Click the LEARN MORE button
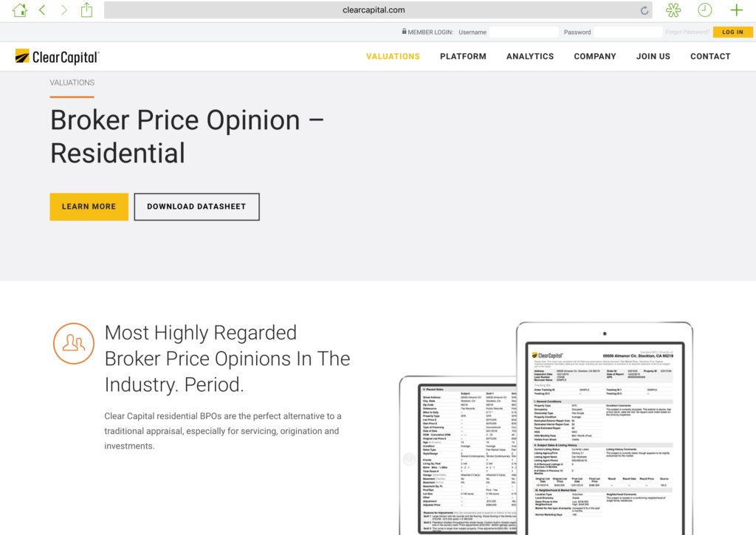 [x=89, y=207]
